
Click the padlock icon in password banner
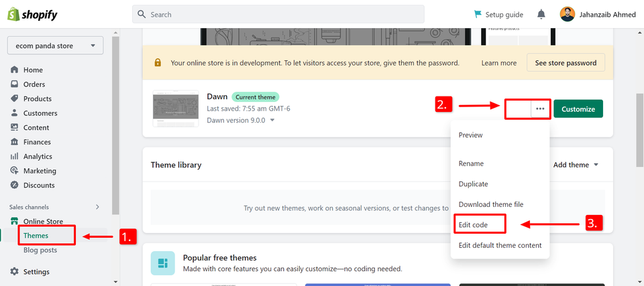[158, 63]
